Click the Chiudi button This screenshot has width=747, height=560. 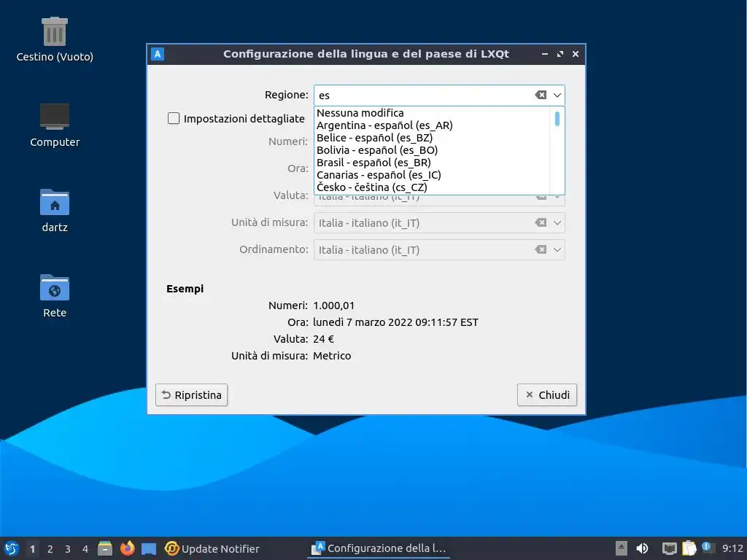pos(547,394)
